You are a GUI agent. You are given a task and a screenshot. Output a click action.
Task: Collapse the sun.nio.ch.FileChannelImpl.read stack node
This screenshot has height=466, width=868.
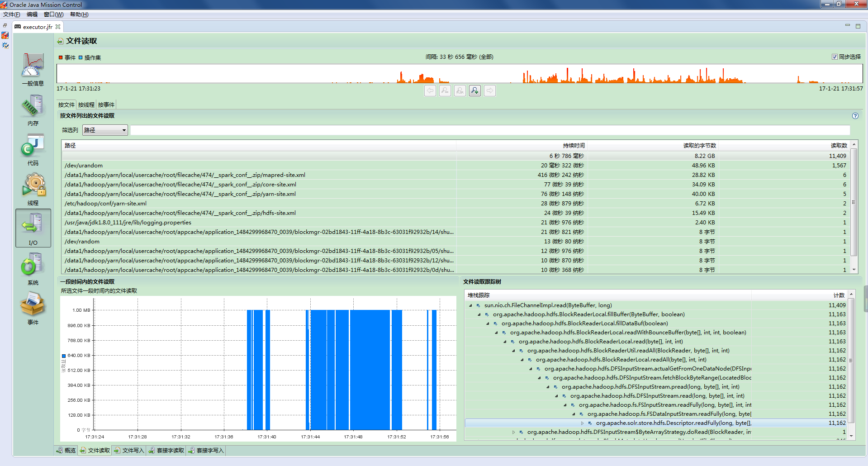click(470, 305)
